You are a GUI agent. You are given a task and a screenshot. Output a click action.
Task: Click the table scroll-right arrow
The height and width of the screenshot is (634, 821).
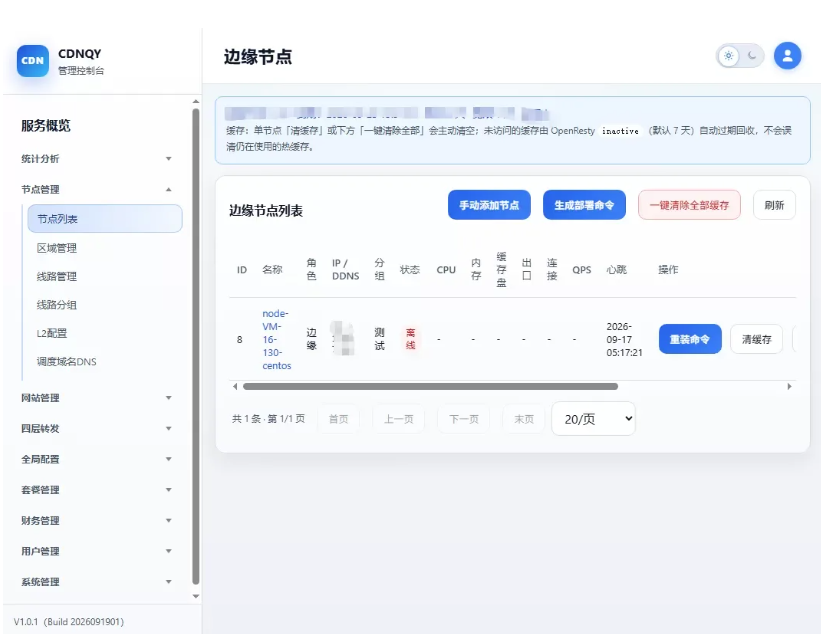click(x=790, y=387)
